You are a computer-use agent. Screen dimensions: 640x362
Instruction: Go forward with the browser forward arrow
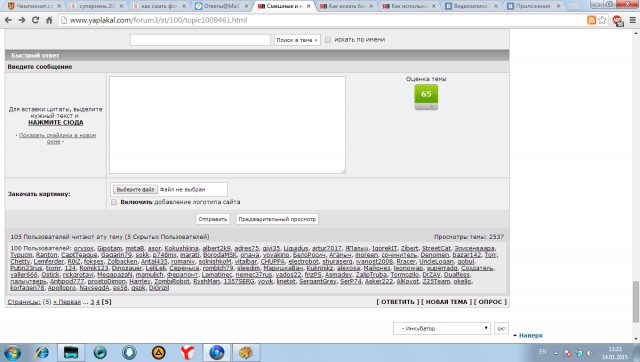(x=22, y=20)
